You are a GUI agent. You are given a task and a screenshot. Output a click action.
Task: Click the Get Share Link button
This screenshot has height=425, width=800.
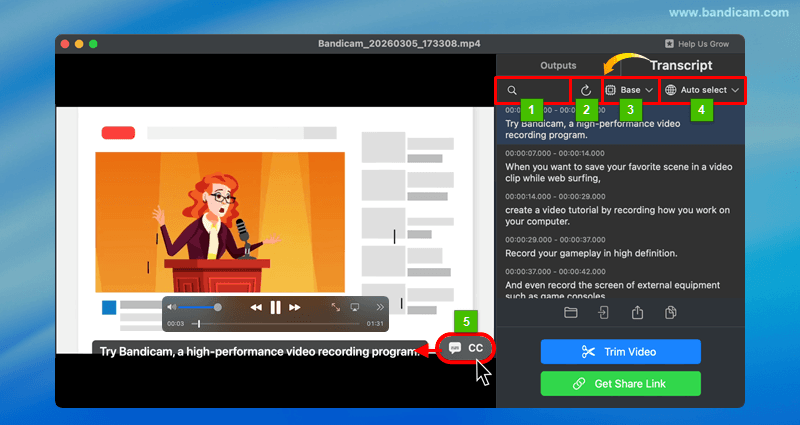coord(620,384)
